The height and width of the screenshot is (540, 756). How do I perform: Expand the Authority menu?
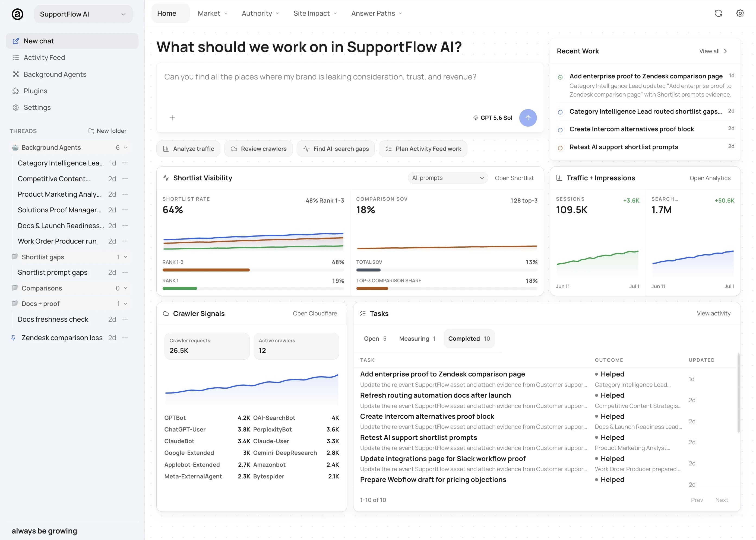261,13
